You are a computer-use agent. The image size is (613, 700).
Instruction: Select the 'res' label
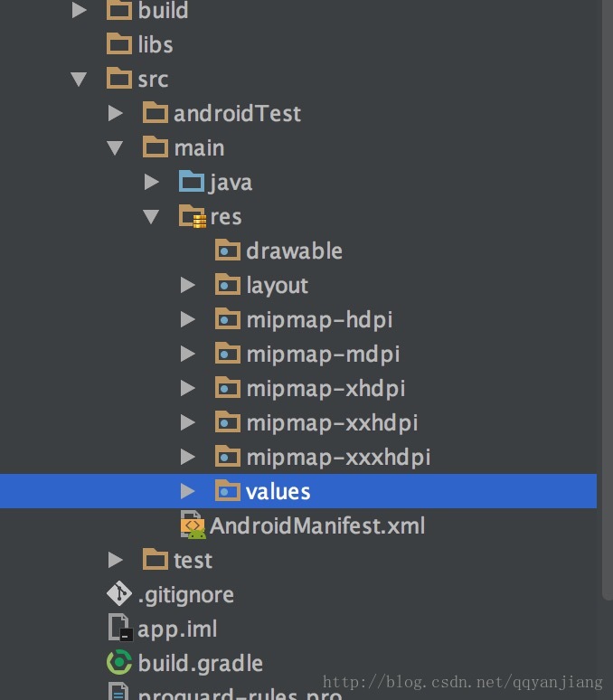[x=226, y=217]
